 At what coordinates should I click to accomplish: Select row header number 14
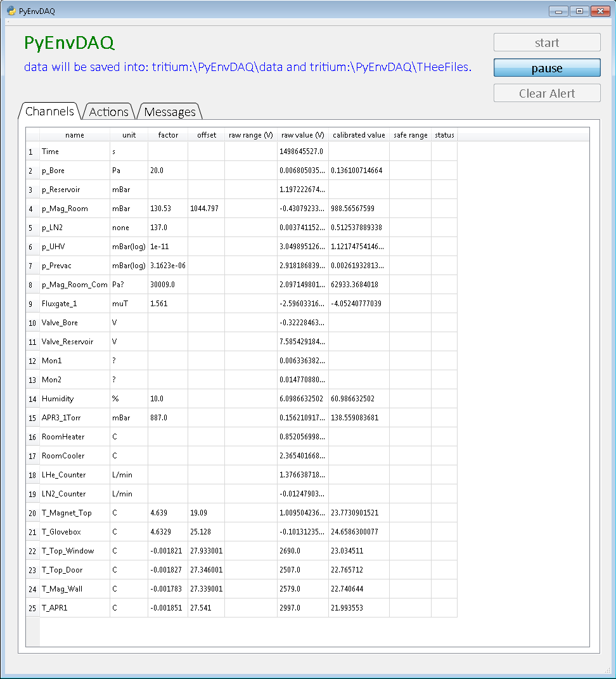click(x=32, y=399)
